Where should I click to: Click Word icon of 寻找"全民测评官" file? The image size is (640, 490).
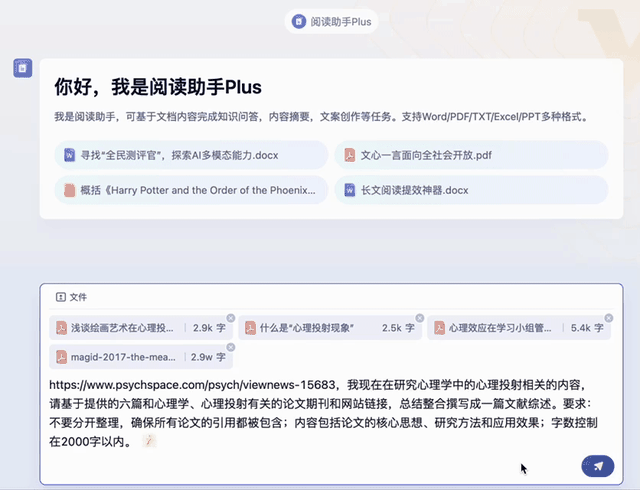69,155
